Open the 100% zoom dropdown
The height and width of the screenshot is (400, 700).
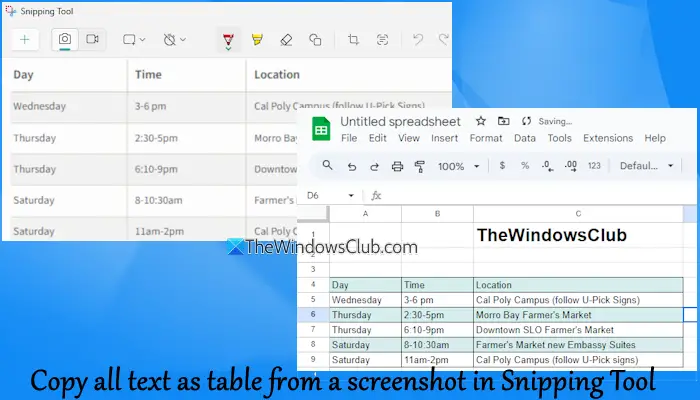[458, 167]
